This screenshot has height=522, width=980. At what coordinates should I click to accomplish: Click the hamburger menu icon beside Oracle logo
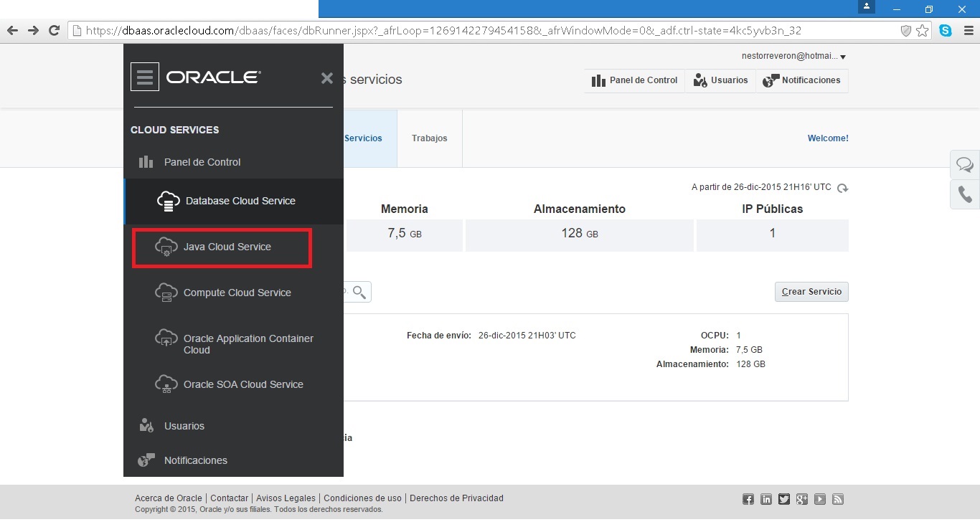pyautogui.click(x=145, y=77)
